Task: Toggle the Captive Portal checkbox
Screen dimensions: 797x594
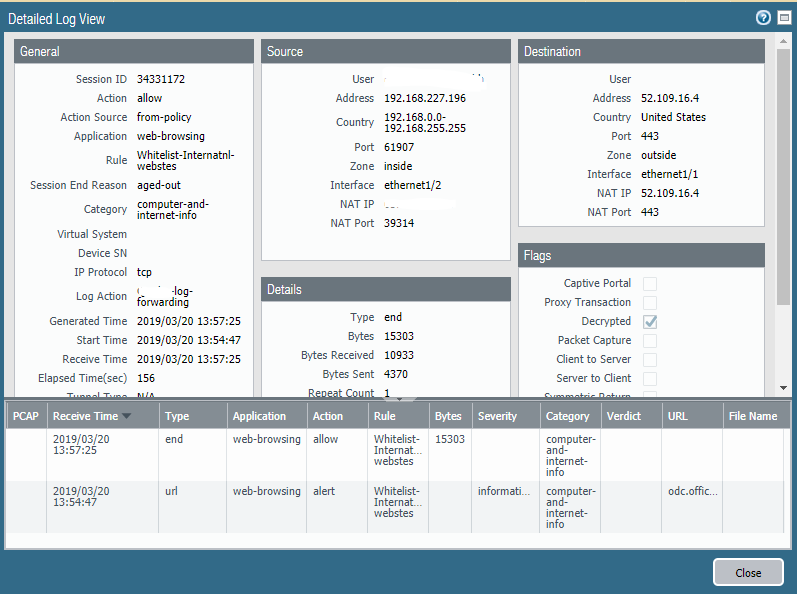Action: coord(650,284)
